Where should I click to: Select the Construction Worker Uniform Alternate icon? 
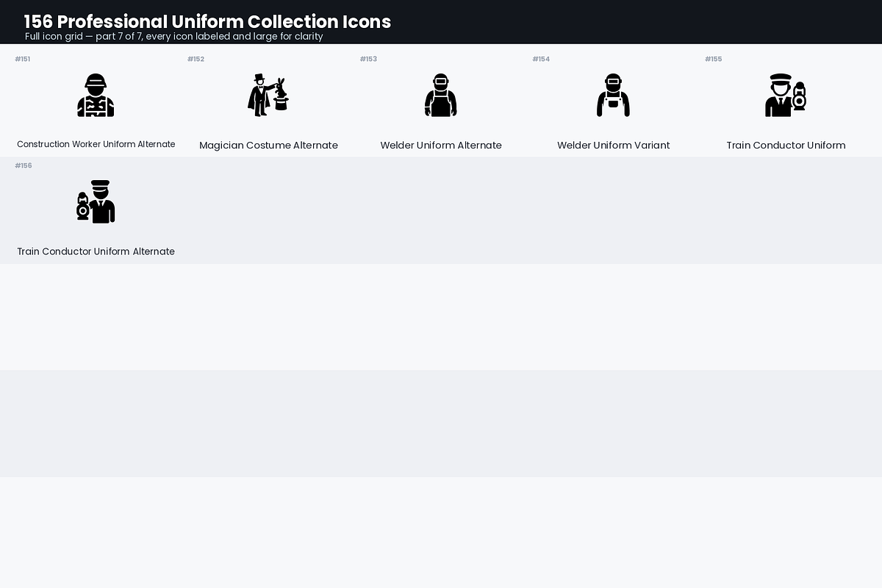[96, 96]
